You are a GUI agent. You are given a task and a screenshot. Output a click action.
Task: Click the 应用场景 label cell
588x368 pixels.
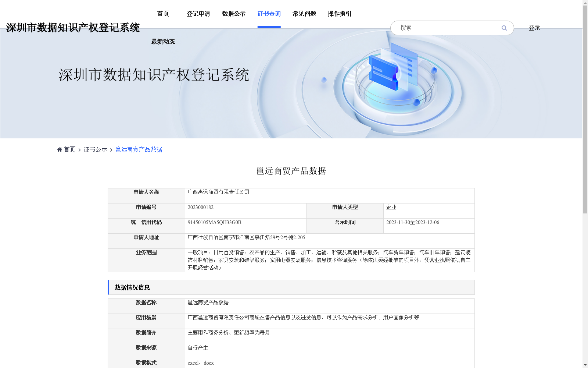(x=146, y=321)
